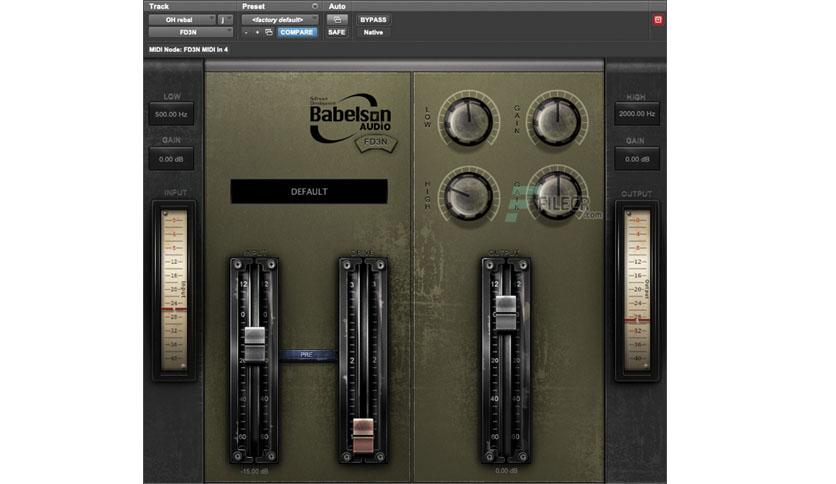Screen dimensions: 836x484
Task: Click the HIGH frequency knob
Action: click(468, 196)
